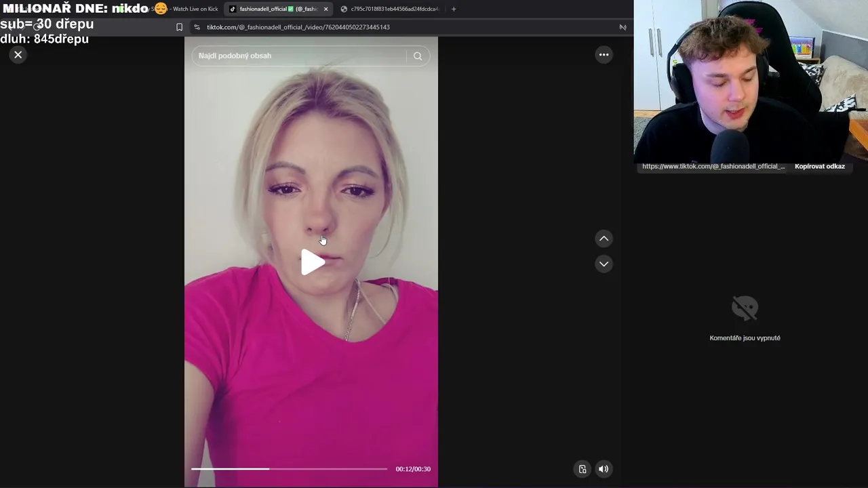
Task: Close the TikTok video viewer
Action: (18, 55)
